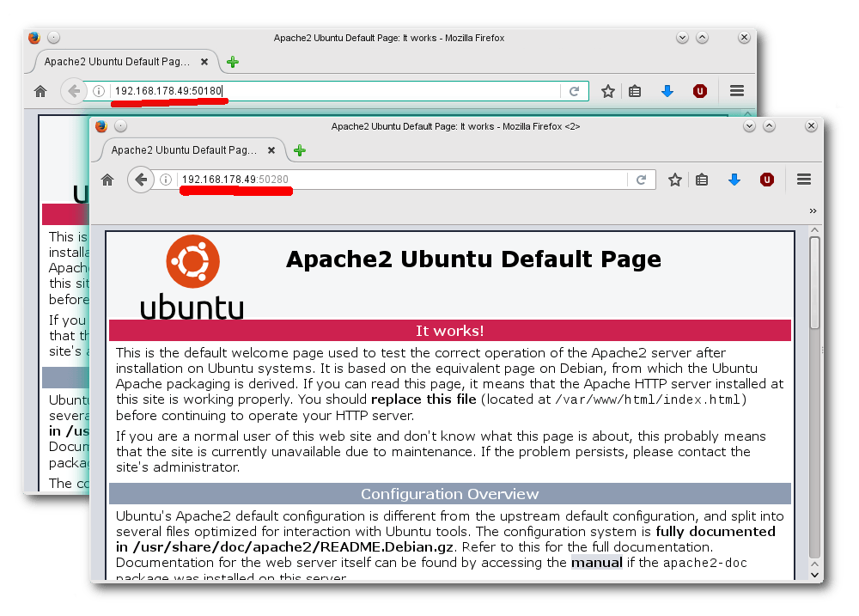
Task: Click the uBlock icon in the front window
Action: (x=767, y=180)
